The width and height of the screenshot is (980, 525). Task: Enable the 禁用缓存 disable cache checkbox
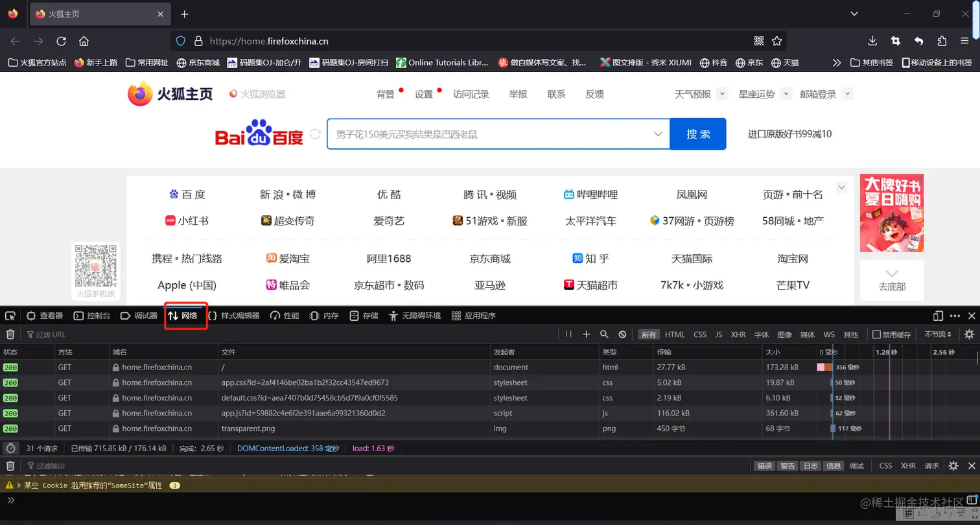point(876,334)
